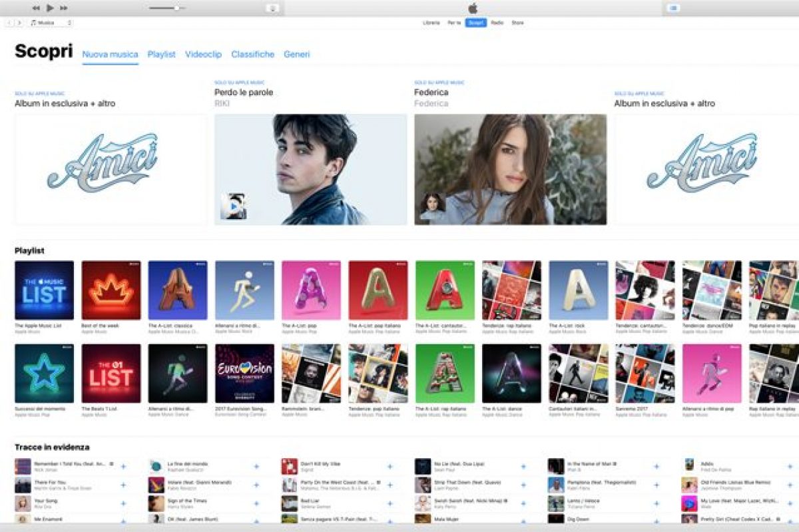Screen dimensions: 799x532
Task: Open The A-List: pop playlist cover
Action: click(x=312, y=290)
